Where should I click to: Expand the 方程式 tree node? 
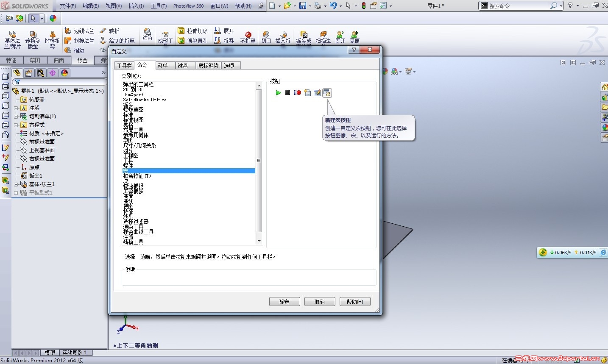[x=16, y=125]
